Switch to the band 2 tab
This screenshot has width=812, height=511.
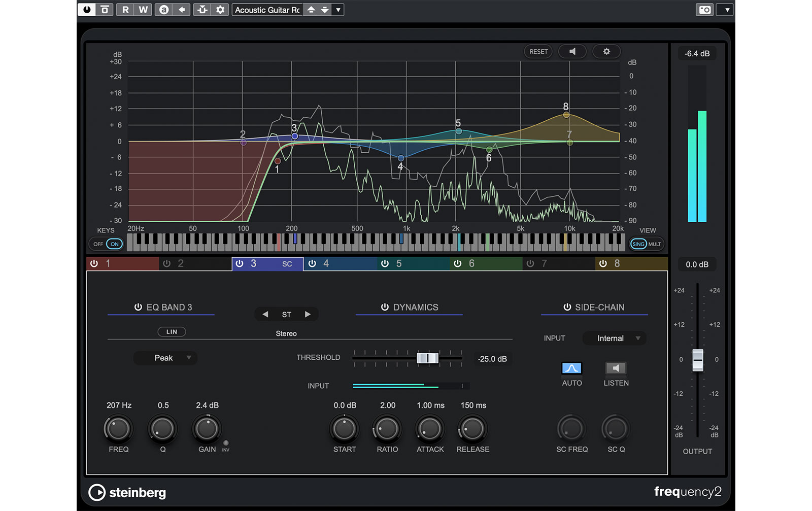pos(195,263)
